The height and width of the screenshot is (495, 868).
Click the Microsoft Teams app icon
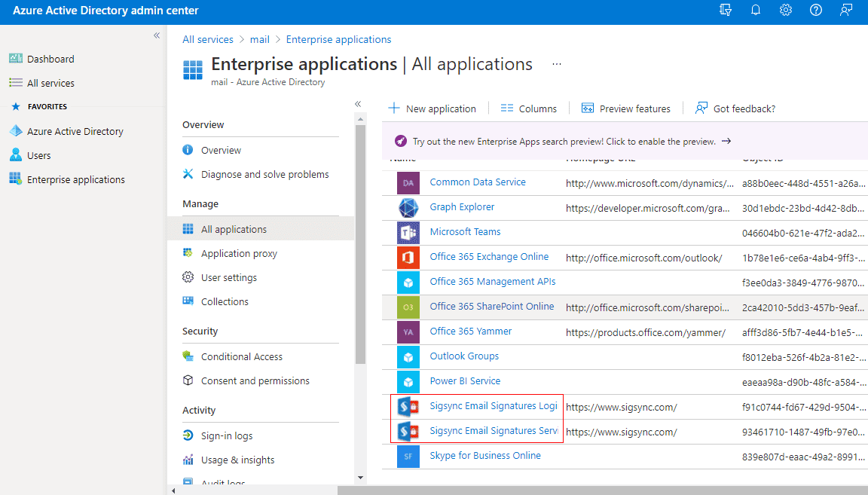coord(408,233)
